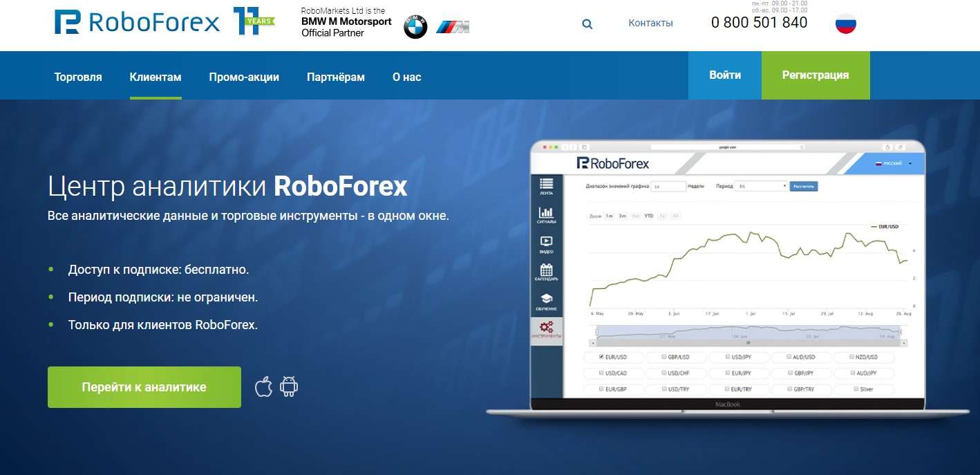Enable the GBP/TRY checkbox
This screenshot has width=980, height=475.
(x=790, y=389)
